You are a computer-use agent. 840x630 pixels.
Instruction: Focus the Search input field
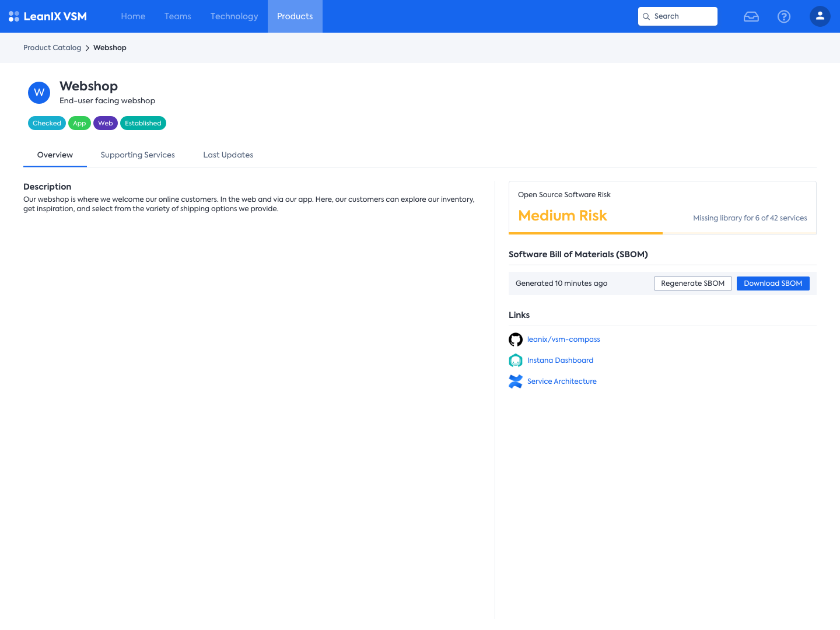click(x=678, y=16)
